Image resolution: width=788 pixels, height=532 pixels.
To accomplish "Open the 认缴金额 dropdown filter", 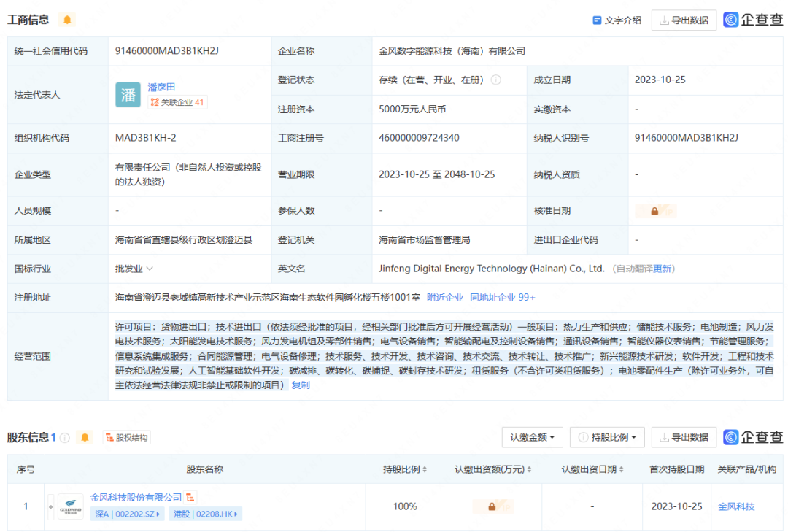I will point(532,437).
